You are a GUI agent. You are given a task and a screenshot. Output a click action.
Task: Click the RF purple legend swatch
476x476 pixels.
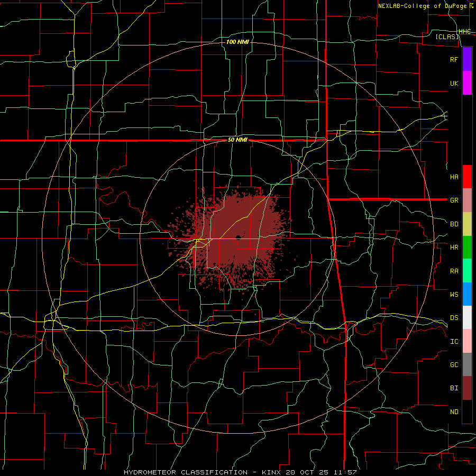tap(467, 59)
